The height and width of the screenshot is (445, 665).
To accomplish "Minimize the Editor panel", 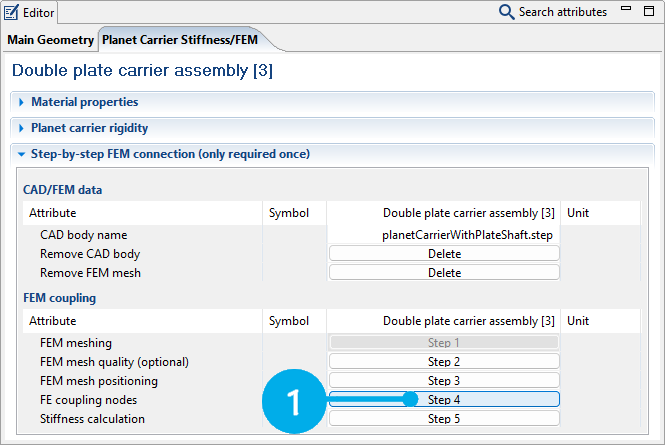I will tap(626, 8).
